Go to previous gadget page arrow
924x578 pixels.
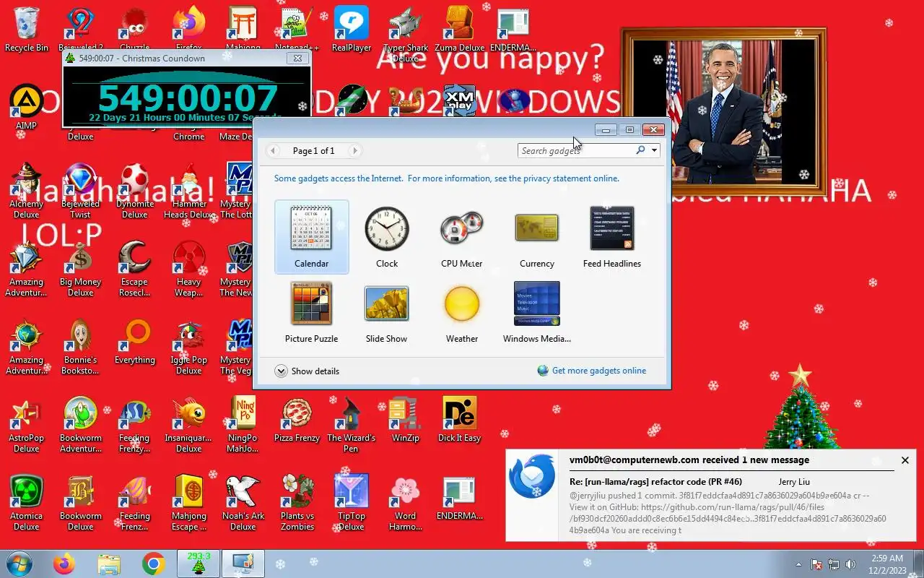tap(273, 151)
